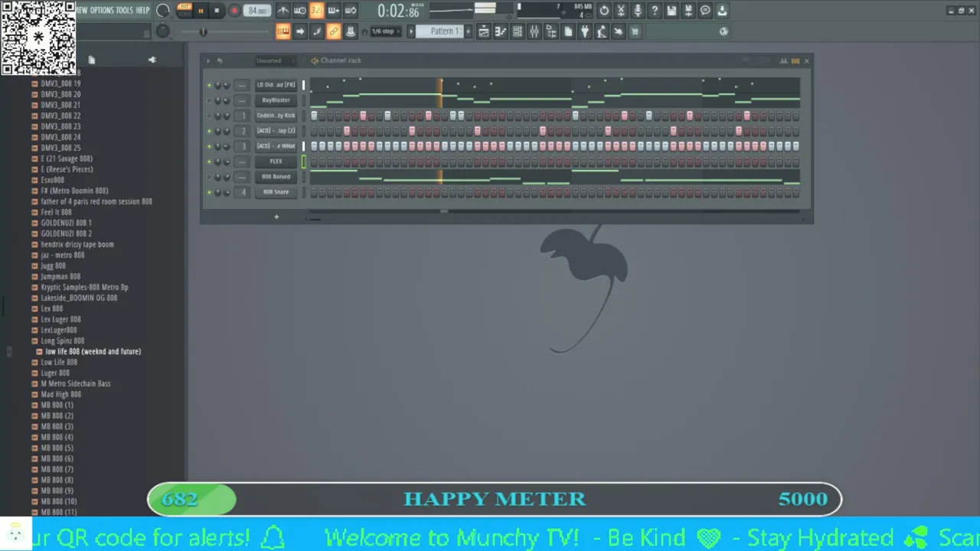Unmute the RayBlaster channel LED
Image resolution: width=980 pixels, height=551 pixels.
click(x=209, y=100)
